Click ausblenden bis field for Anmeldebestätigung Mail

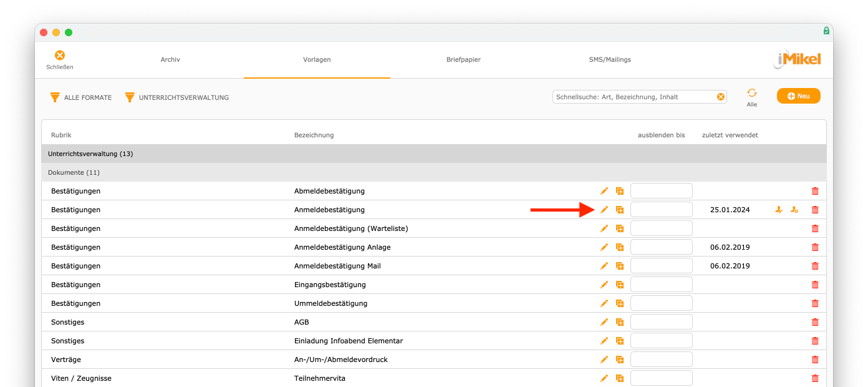point(662,266)
